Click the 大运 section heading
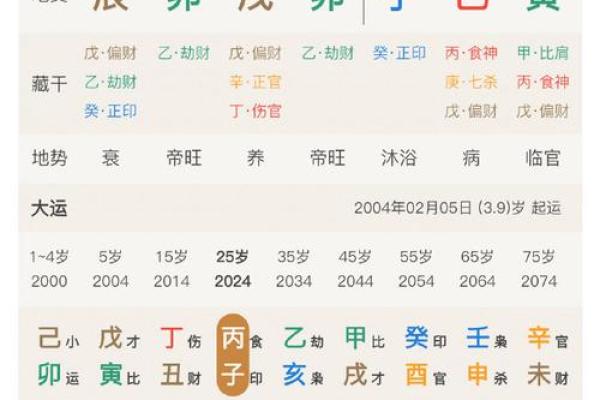600x400 pixels. click(49, 209)
